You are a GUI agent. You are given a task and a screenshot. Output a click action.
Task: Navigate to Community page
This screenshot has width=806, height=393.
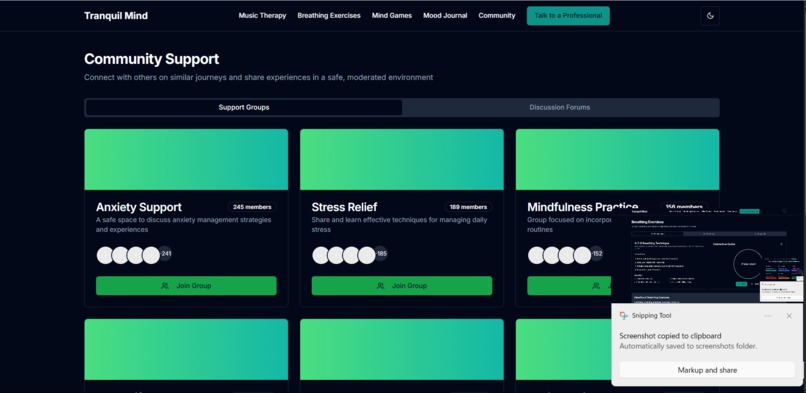point(497,16)
